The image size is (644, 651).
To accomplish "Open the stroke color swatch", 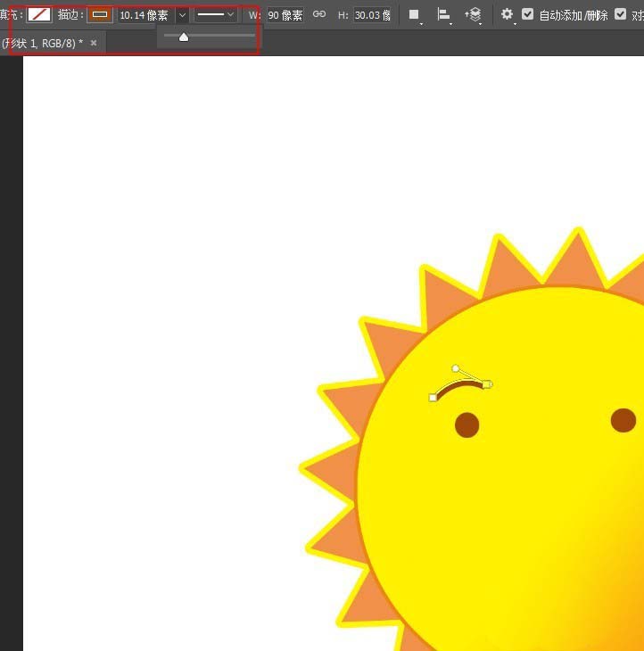I will click(100, 14).
